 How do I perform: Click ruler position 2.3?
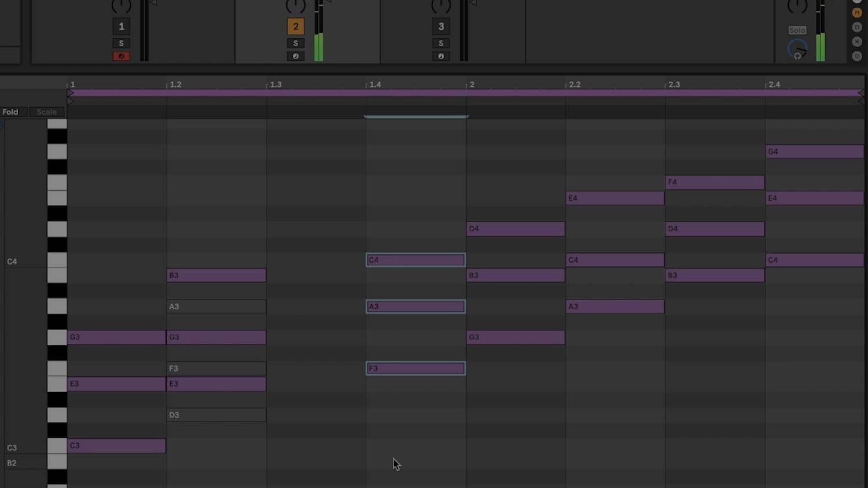(x=674, y=84)
